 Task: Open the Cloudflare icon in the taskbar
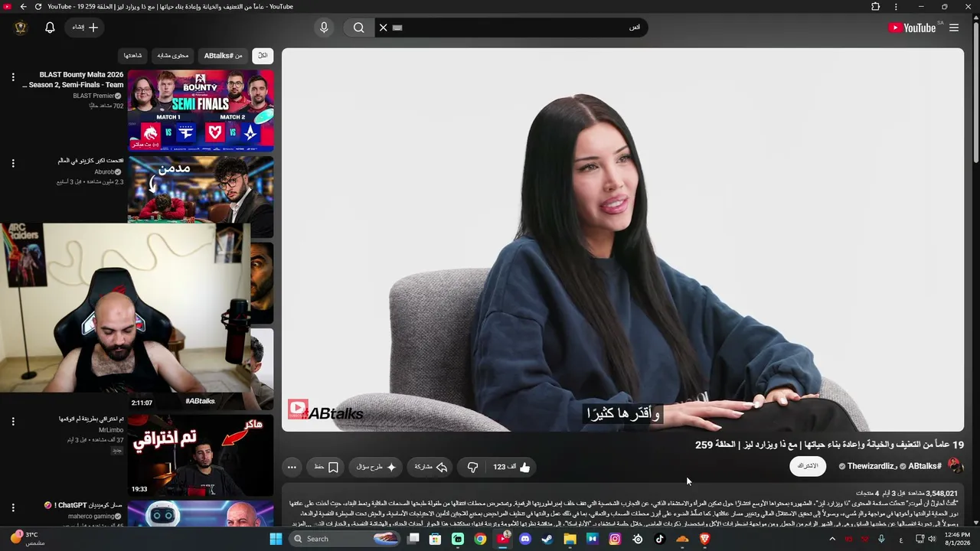[682, 539]
